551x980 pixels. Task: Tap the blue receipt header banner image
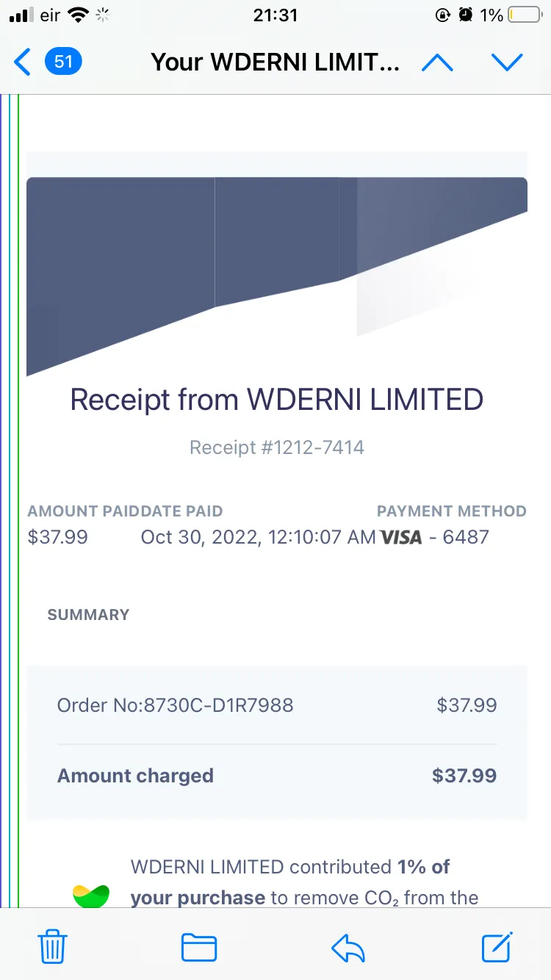tap(277, 276)
